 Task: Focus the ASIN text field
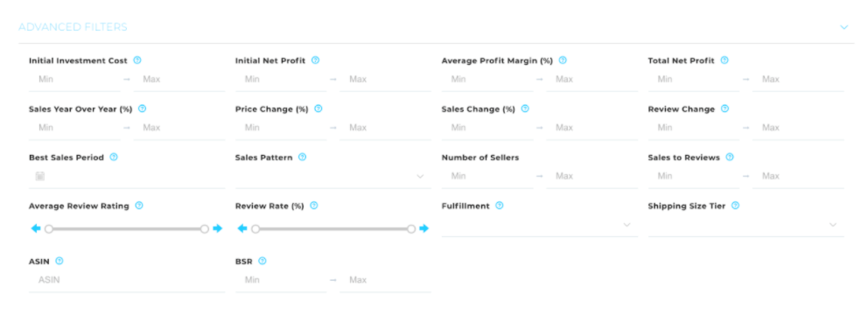pyautogui.click(x=127, y=280)
